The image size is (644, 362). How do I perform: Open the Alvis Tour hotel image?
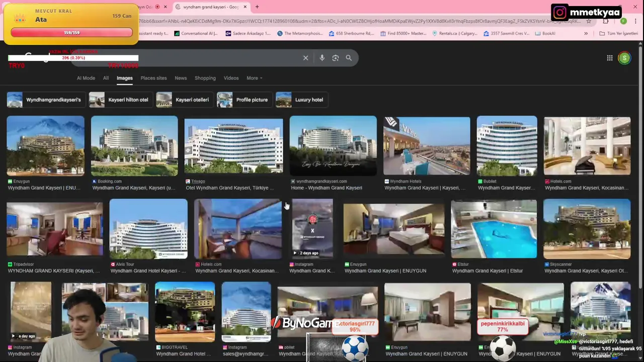coord(148,229)
